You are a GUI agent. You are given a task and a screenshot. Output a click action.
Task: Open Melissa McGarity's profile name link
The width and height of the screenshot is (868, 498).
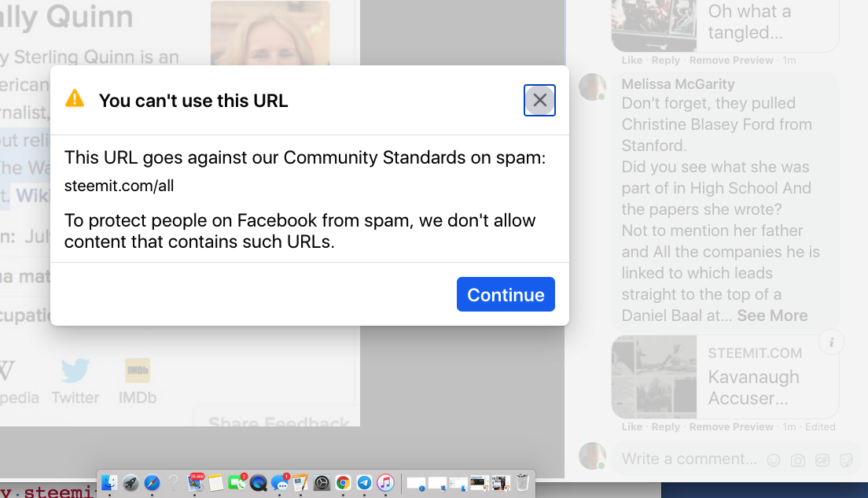678,83
